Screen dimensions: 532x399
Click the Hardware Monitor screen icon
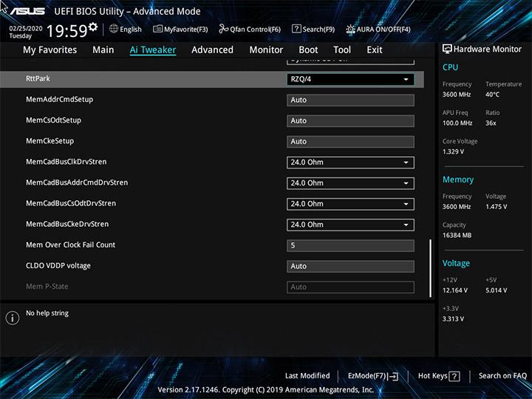[447, 50]
